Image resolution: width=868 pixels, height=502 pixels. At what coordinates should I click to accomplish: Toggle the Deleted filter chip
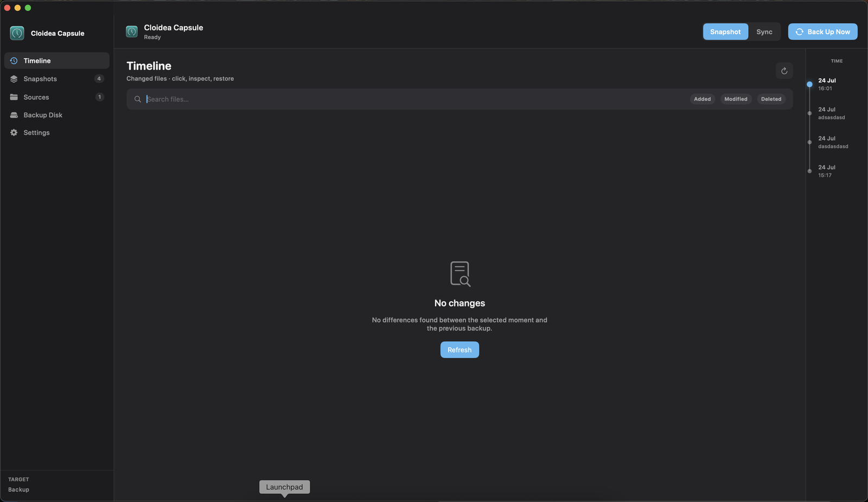pyautogui.click(x=771, y=99)
